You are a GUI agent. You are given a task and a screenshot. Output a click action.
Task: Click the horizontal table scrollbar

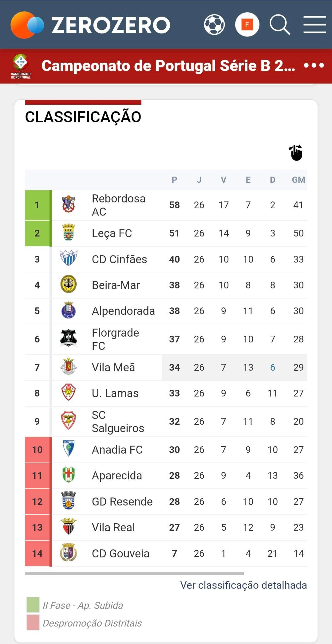click(x=134, y=573)
